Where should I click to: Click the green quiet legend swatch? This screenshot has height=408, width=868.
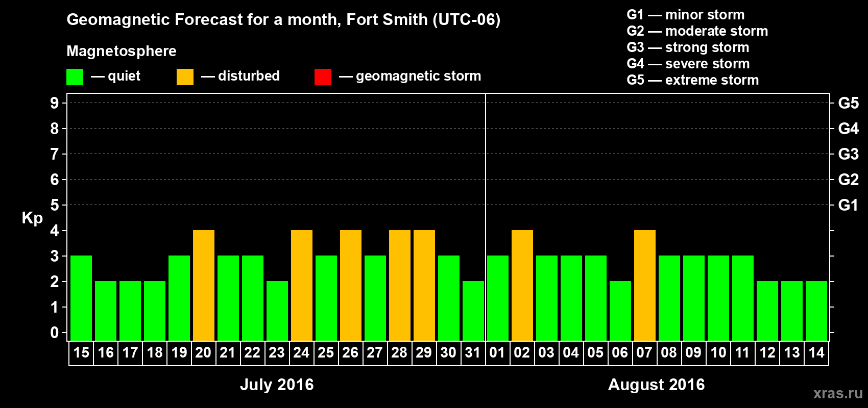point(75,77)
